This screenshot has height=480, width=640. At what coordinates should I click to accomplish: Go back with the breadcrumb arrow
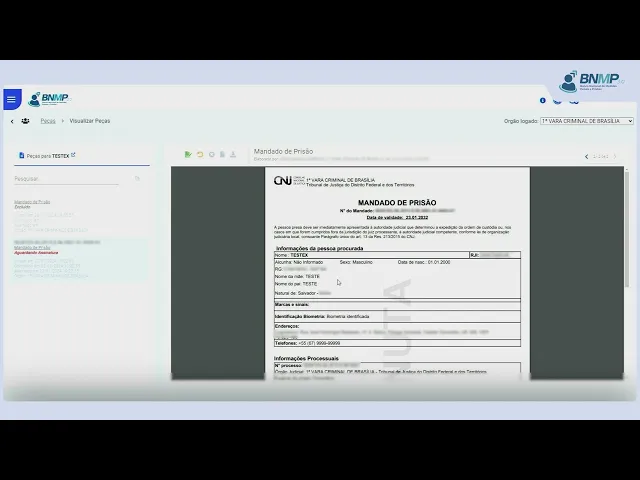(x=12, y=121)
